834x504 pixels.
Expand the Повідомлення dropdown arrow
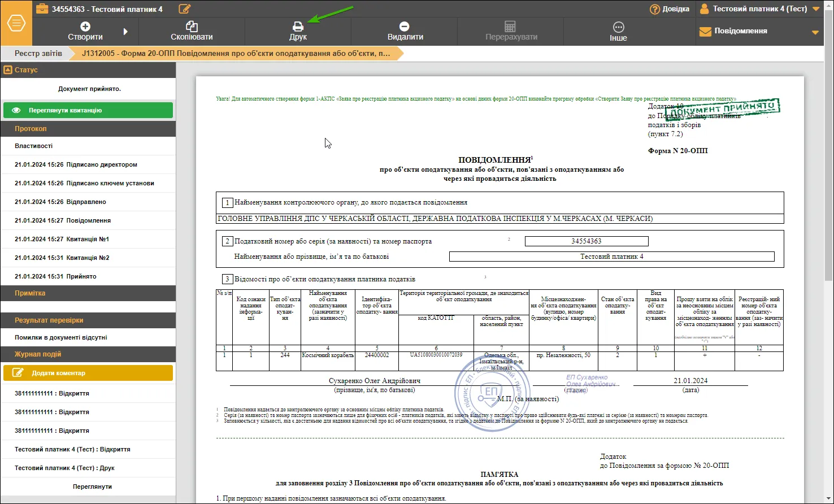(x=815, y=32)
